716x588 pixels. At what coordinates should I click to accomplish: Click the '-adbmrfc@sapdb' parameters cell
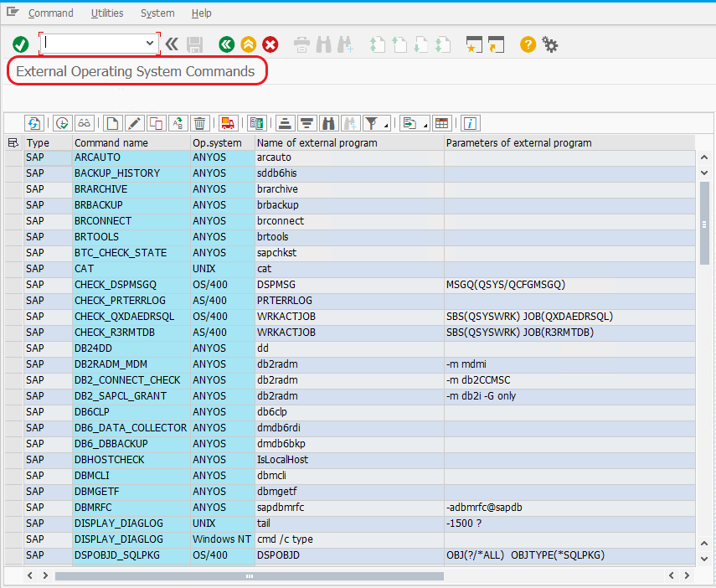tap(570, 508)
